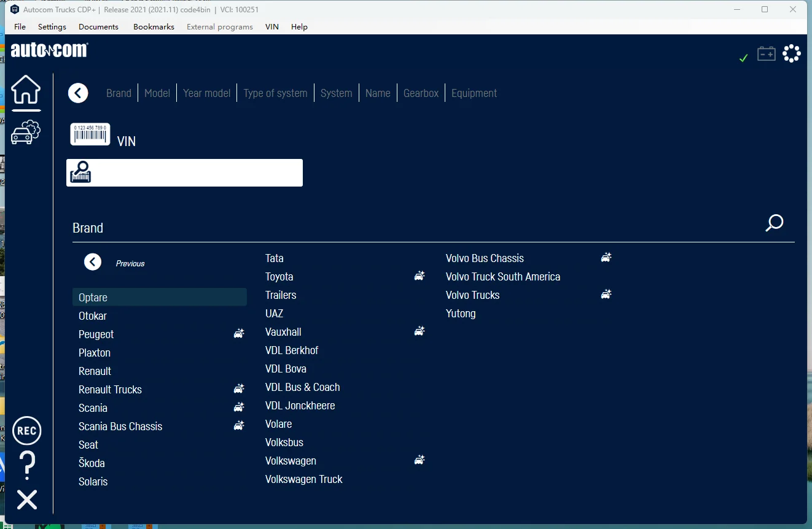The height and width of the screenshot is (529, 812).
Task: Click the car icon next to Scania Bus Chassis
Action: (239, 426)
